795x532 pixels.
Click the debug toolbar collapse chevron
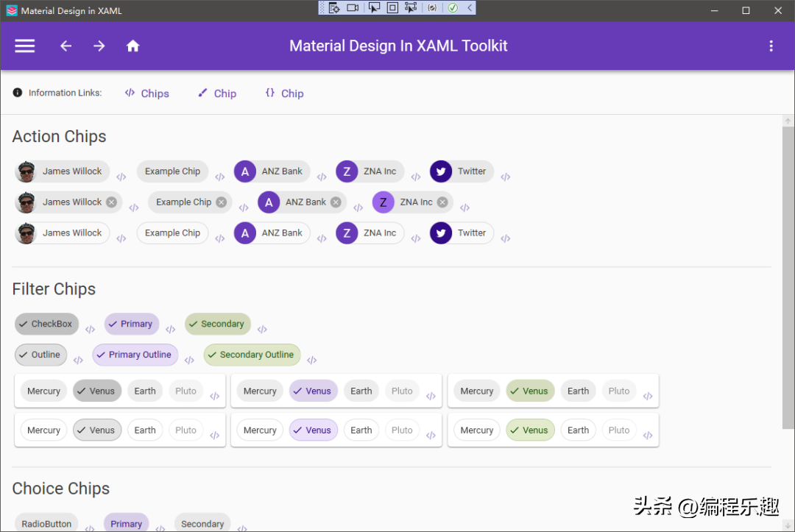click(x=470, y=7)
